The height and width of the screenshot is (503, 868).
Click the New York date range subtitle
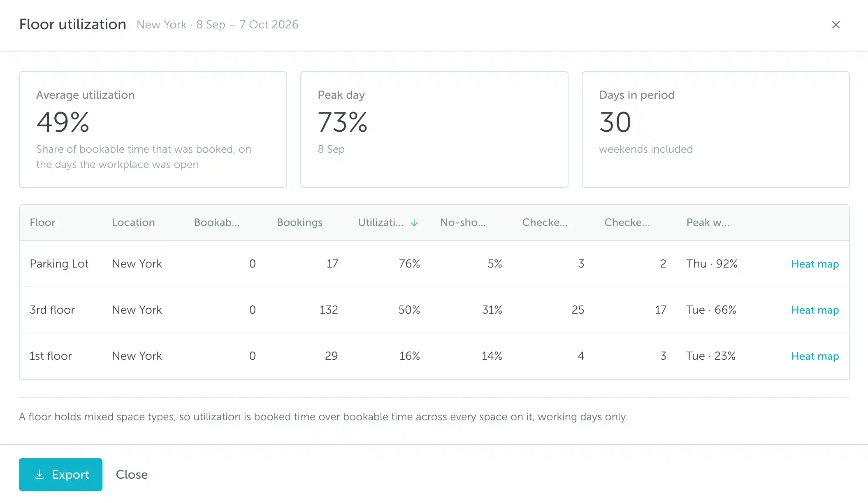217,25
